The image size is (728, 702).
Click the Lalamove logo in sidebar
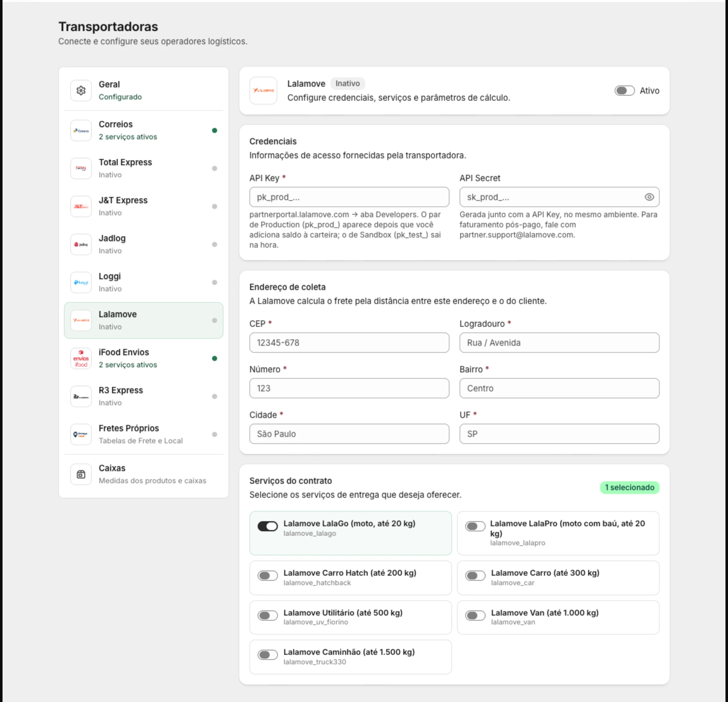(x=81, y=320)
